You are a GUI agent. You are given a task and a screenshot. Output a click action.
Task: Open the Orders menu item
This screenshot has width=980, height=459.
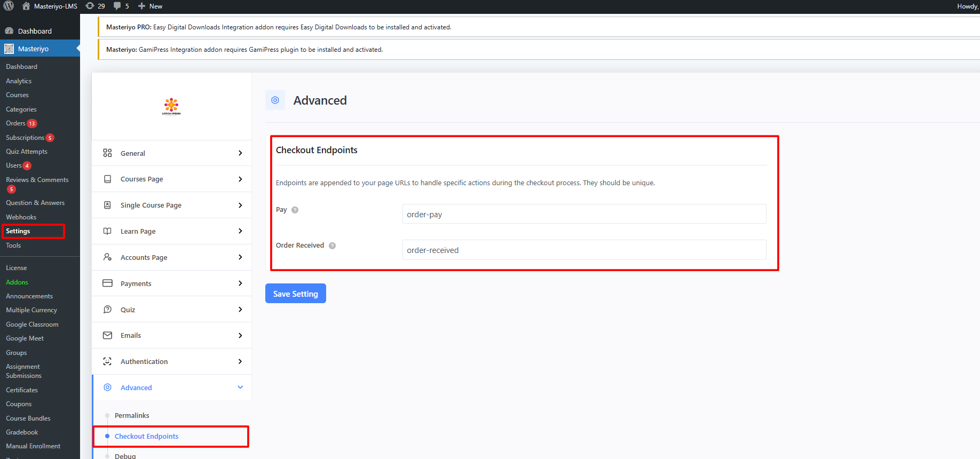pyautogui.click(x=16, y=123)
